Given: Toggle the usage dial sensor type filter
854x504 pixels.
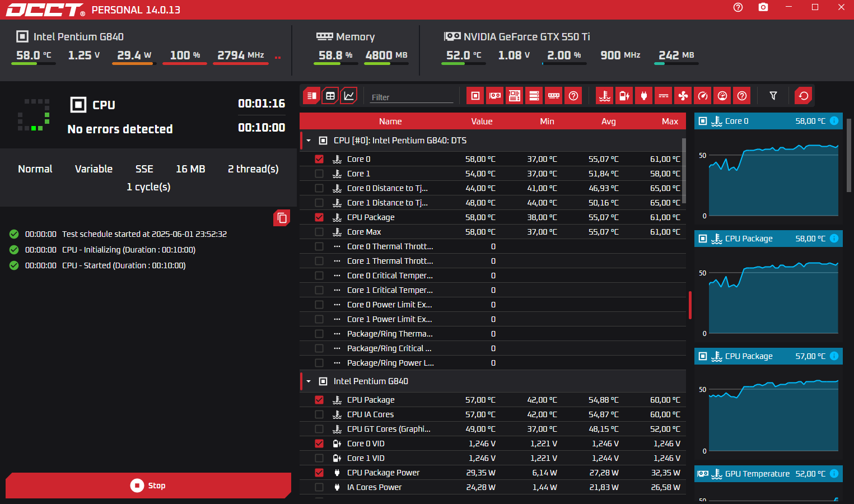Looking at the screenshot, I should tap(722, 96).
